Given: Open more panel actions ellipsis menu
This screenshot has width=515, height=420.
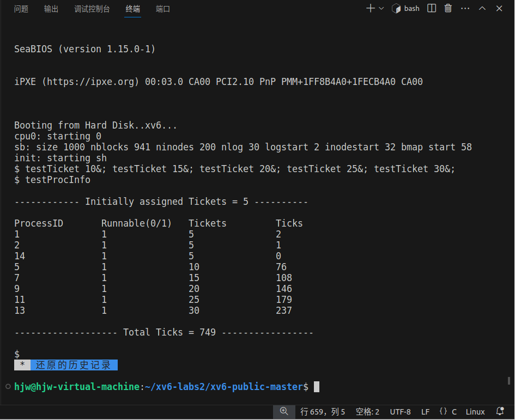Looking at the screenshot, I should coord(465,8).
